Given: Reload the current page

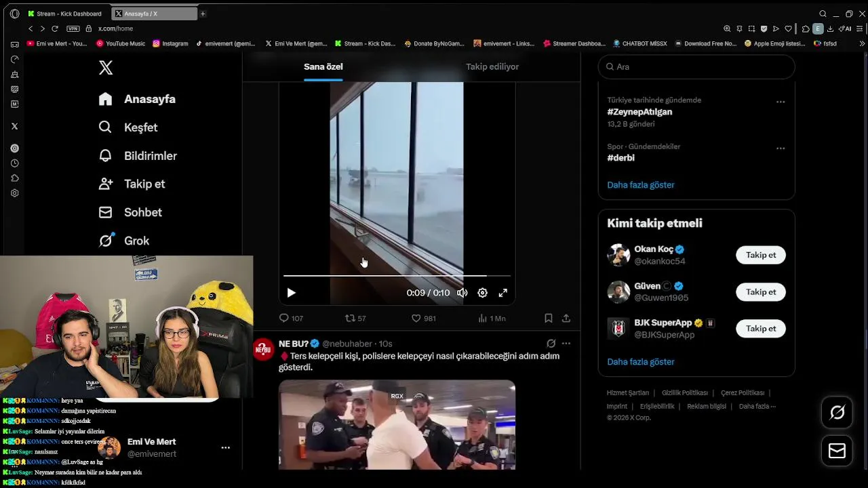Looking at the screenshot, I should 55,28.
